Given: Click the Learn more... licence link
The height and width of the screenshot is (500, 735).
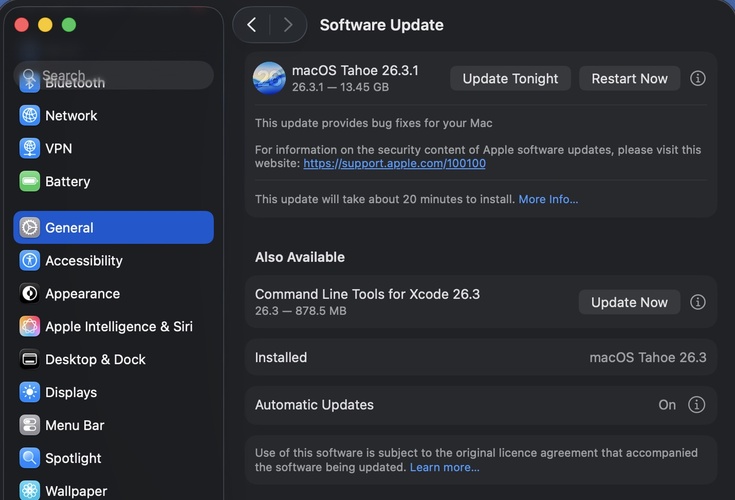Looking at the screenshot, I should coord(444,467).
